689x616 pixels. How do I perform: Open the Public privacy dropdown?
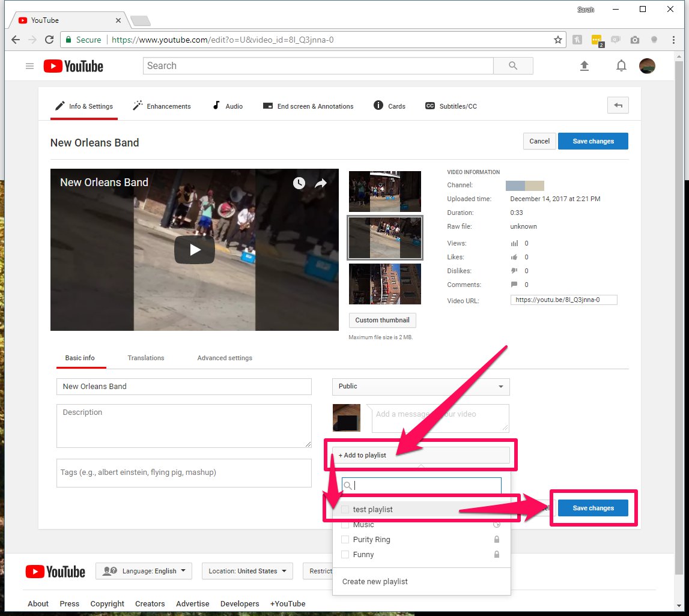pyautogui.click(x=421, y=387)
